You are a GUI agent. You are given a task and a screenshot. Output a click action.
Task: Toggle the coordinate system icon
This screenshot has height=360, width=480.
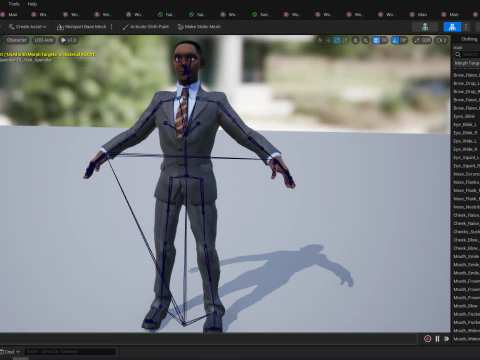tap(356, 40)
